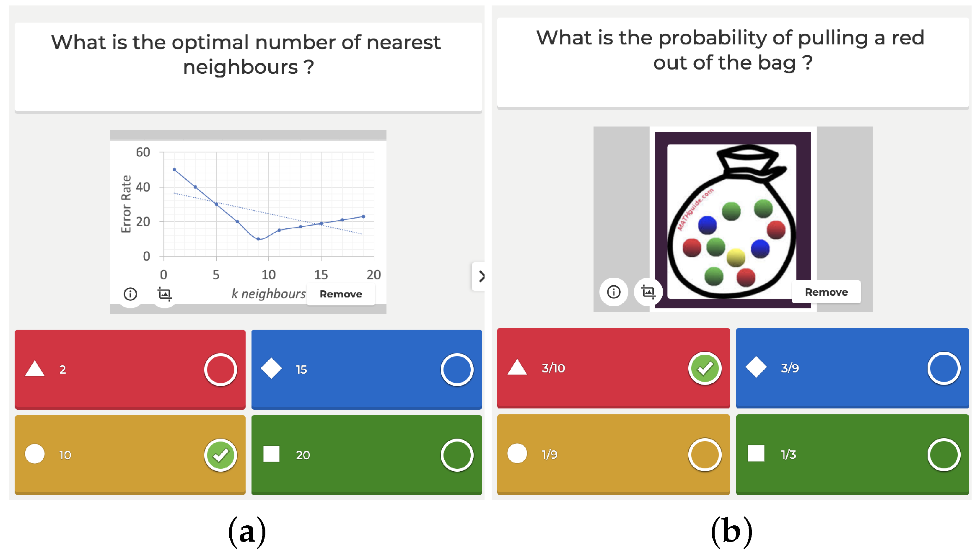The image size is (980, 558).
Task: Click the triangle shape icon beside answer 2
Action: coord(35,369)
